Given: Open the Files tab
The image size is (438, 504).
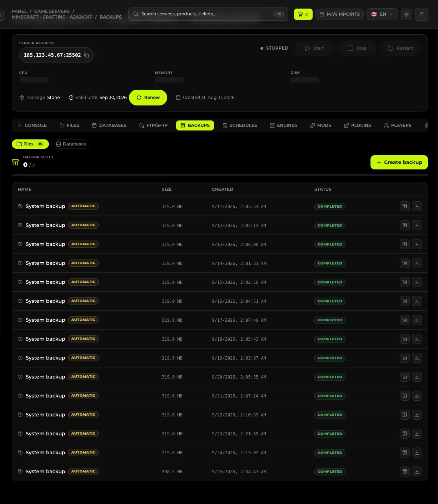Looking at the screenshot, I should 69,125.
